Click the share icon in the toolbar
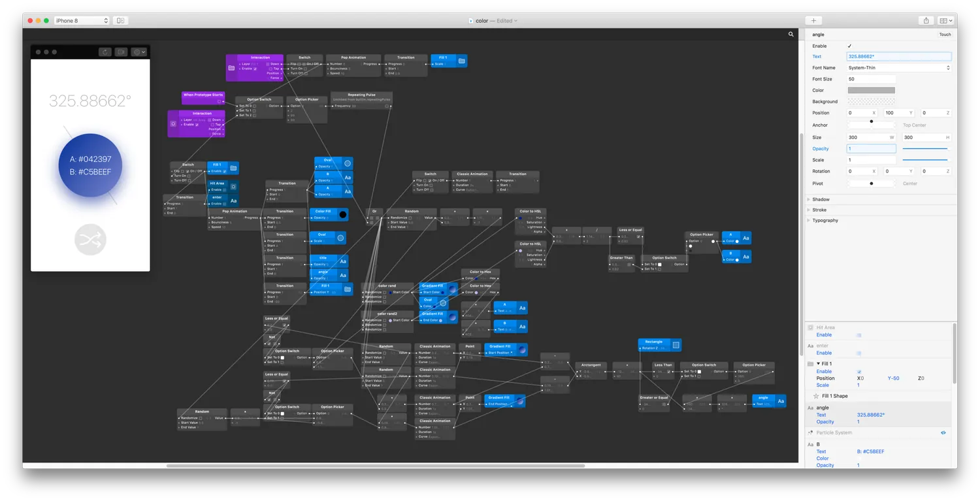This screenshot has width=980, height=501. [x=926, y=21]
